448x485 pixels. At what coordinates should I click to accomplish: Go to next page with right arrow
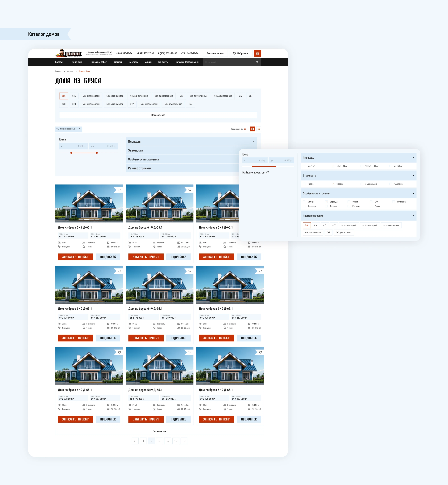tap(184, 441)
